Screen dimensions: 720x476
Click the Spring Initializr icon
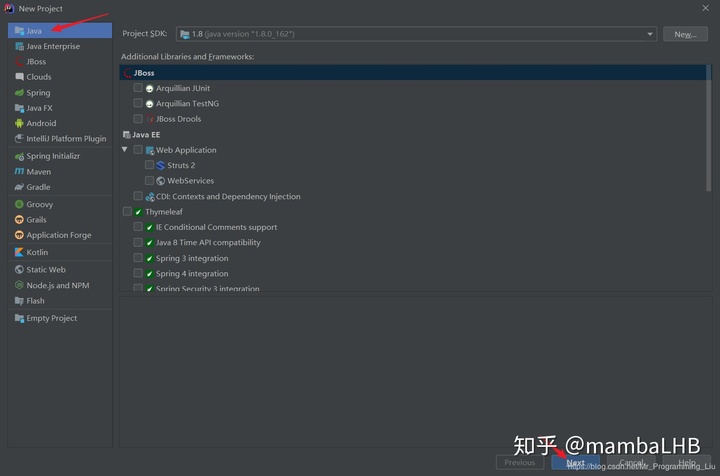pos(19,156)
